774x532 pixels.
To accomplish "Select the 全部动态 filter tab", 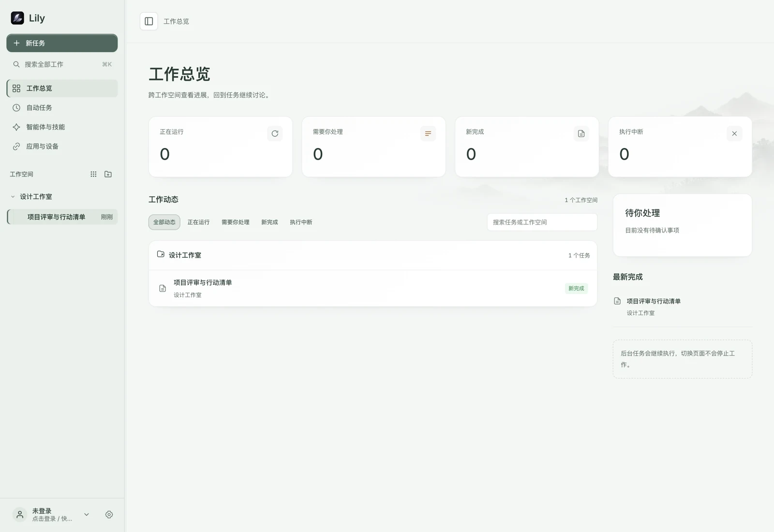I will coord(164,222).
